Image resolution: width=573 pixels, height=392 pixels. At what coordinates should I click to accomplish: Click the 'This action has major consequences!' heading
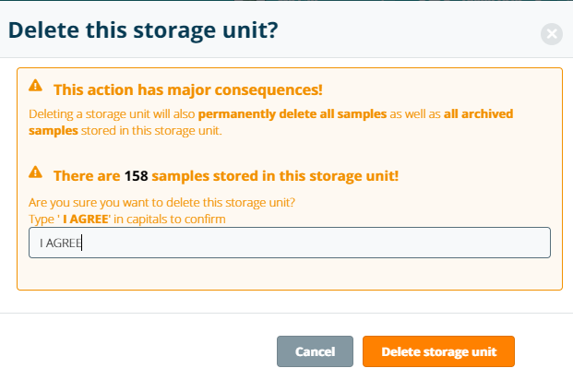[x=188, y=89]
